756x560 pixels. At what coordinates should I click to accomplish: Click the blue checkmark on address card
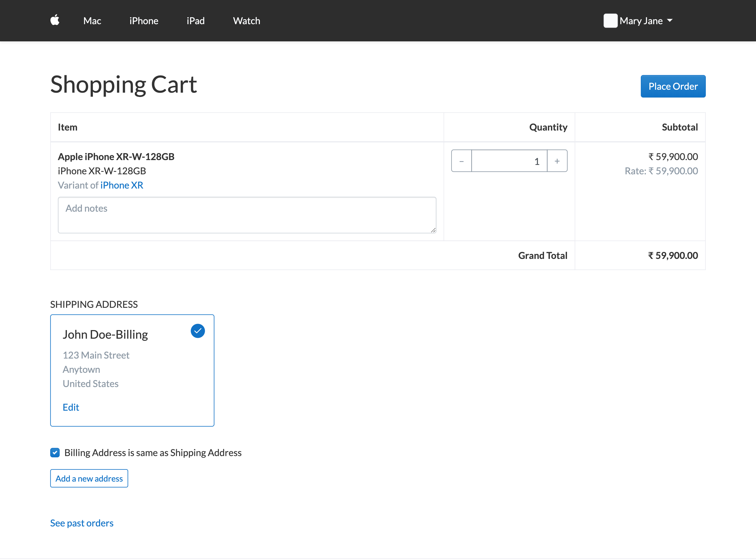click(198, 331)
